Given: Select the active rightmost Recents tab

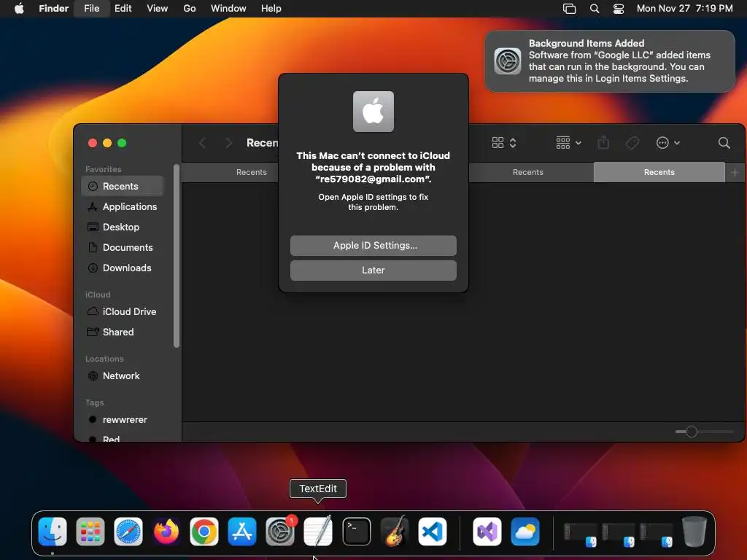Looking at the screenshot, I should (659, 172).
